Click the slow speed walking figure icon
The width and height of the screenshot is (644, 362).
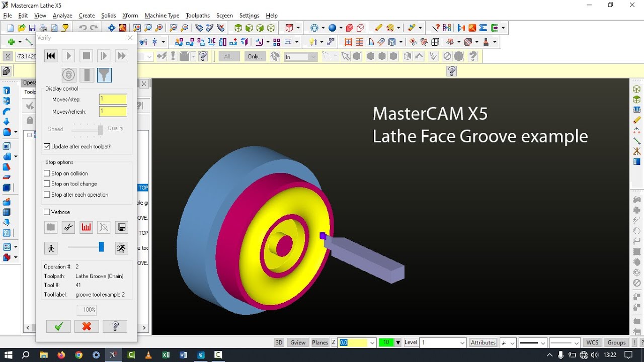point(51,248)
